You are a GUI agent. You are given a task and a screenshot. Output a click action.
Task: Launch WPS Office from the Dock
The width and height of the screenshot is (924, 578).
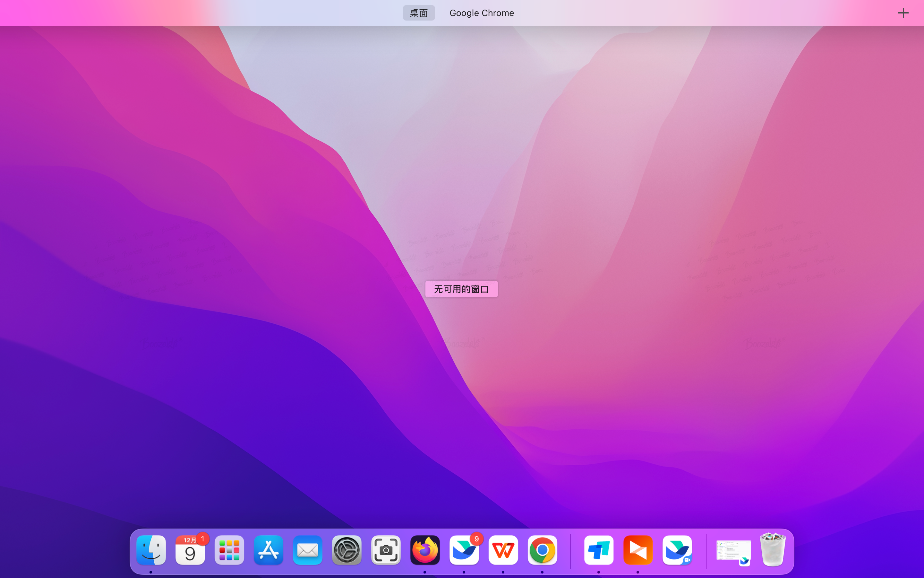click(x=503, y=550)
